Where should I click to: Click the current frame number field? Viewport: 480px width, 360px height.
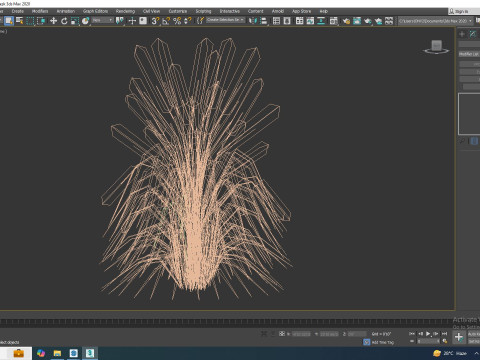pyautogui.click(x=429, y=341)
